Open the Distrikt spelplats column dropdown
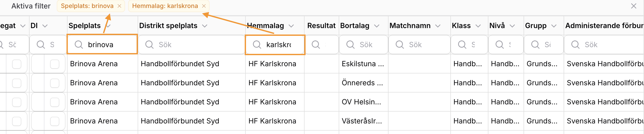Screen dimensions: 644x134 pos(205,26)
